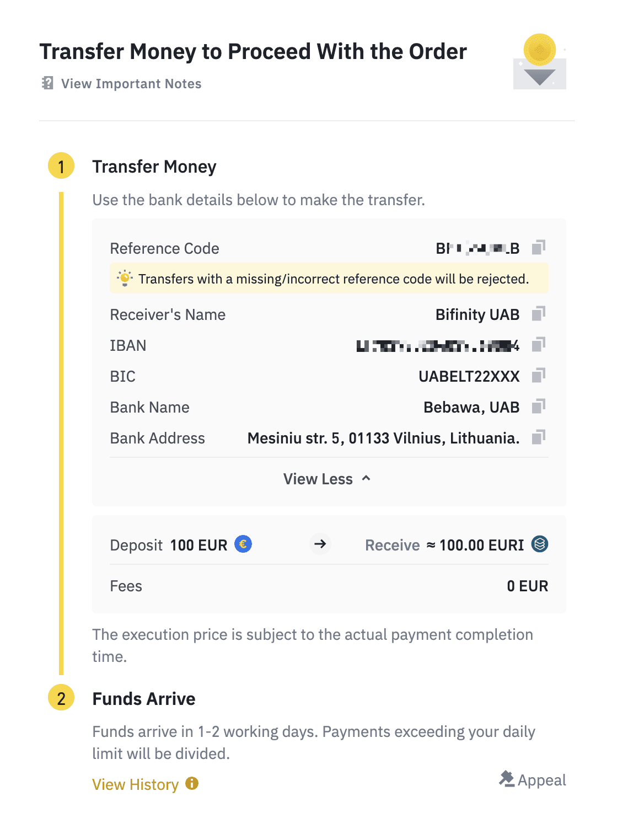Click step 2 Funds Arrive marker
This screenshot has height=834, width=644.
(61, 698)
